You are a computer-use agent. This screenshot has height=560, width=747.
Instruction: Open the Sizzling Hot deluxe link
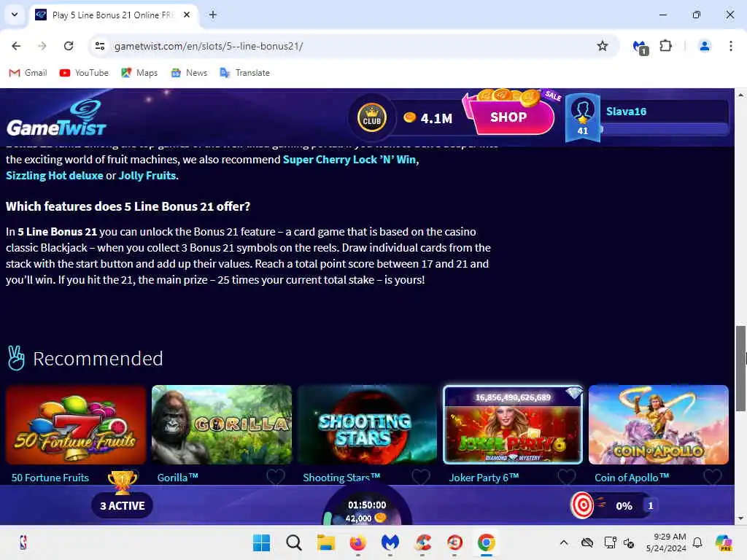pos(54,176)
